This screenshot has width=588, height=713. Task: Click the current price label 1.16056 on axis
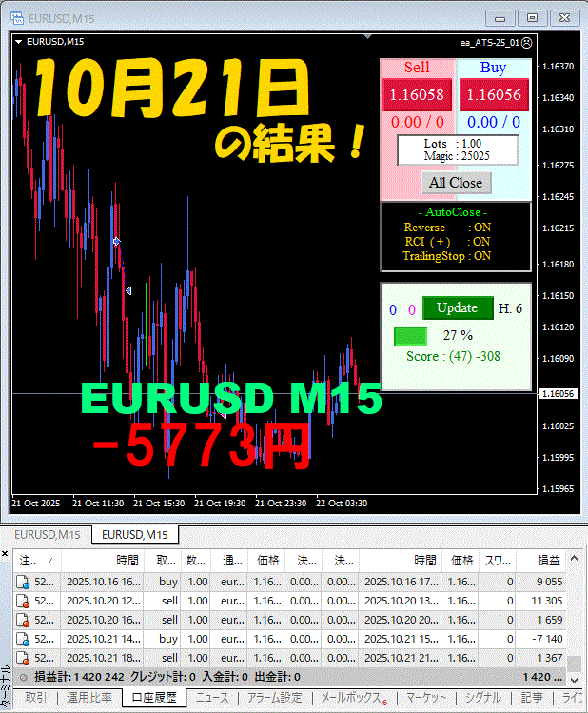coord(558,394)
